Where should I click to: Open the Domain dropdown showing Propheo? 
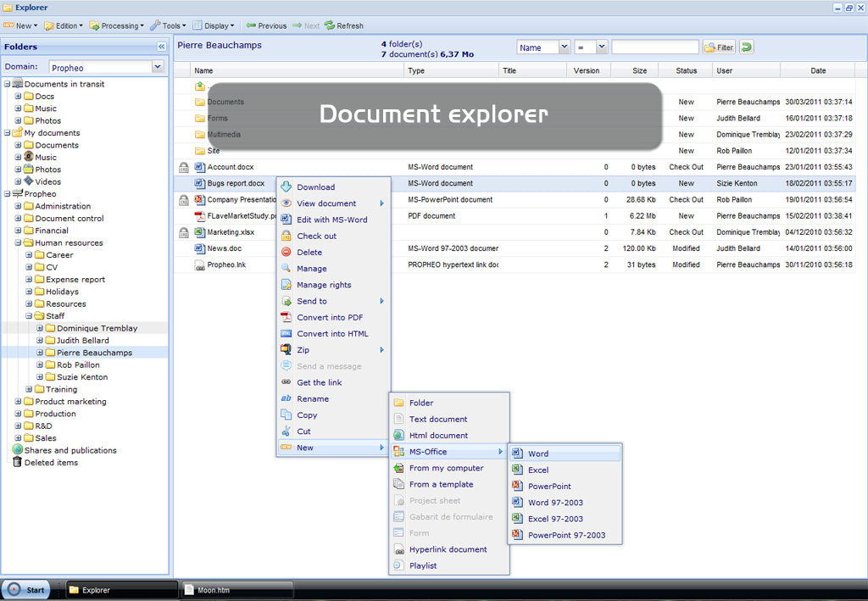[x=158, y=67]
